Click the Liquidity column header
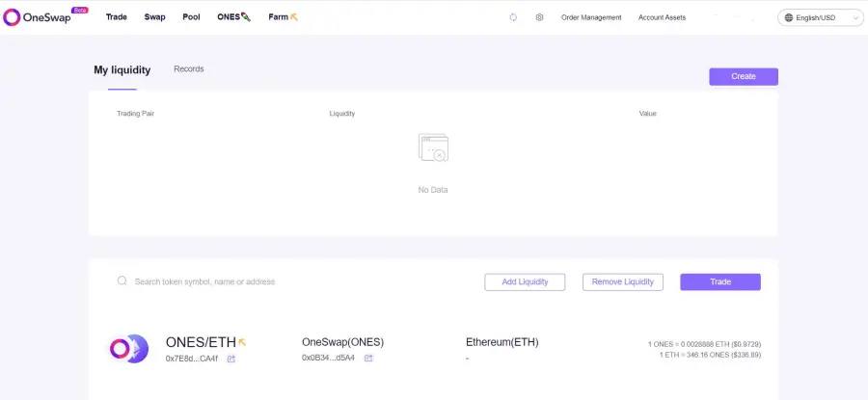The width and height of the screenshot is (868, 400). click(342, 114)
